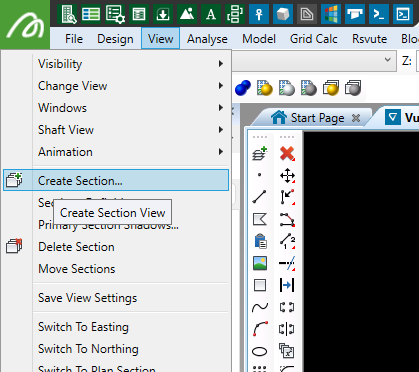The image size is (419, 372).
Task: Click the stacked sheets formula x icon
Action: 287,351
